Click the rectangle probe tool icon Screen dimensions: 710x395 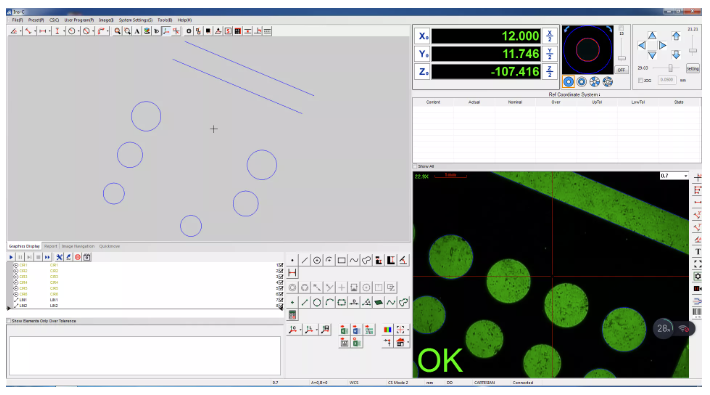341,260
